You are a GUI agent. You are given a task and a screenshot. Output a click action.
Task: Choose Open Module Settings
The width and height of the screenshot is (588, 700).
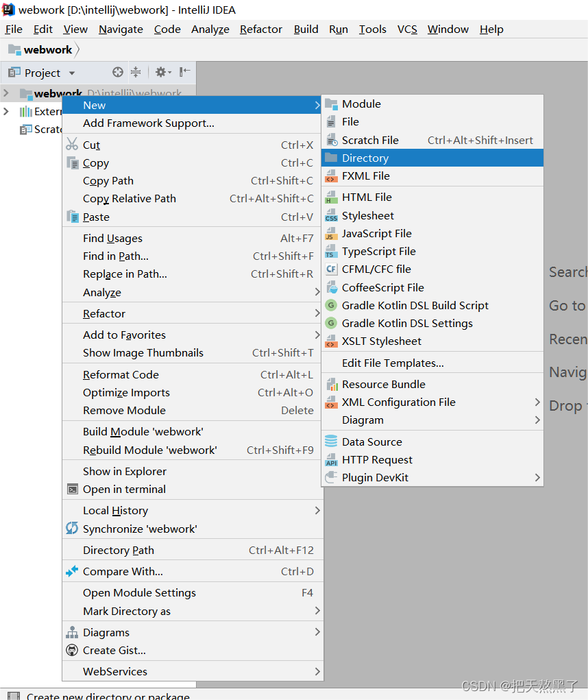coord(193,593)
